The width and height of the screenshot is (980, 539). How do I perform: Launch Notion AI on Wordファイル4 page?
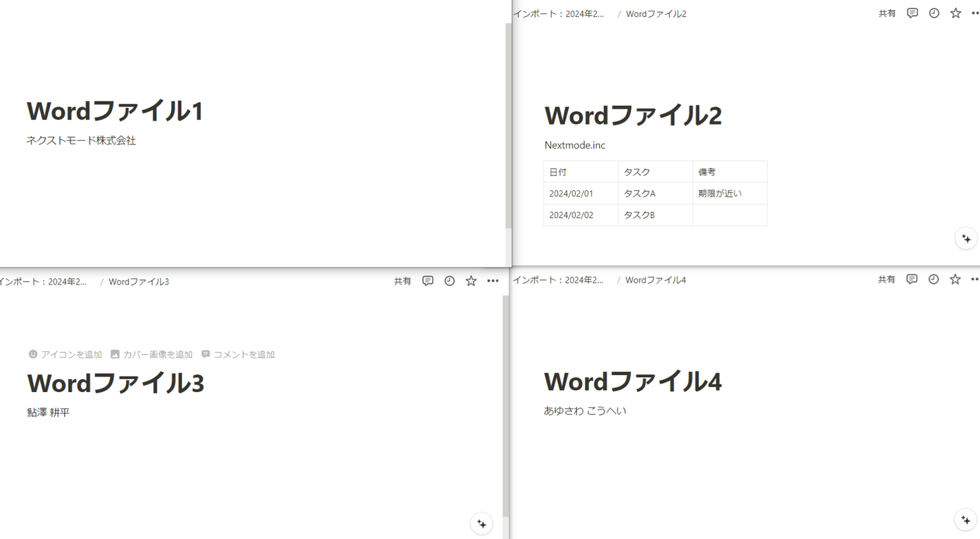coord(967,519)
